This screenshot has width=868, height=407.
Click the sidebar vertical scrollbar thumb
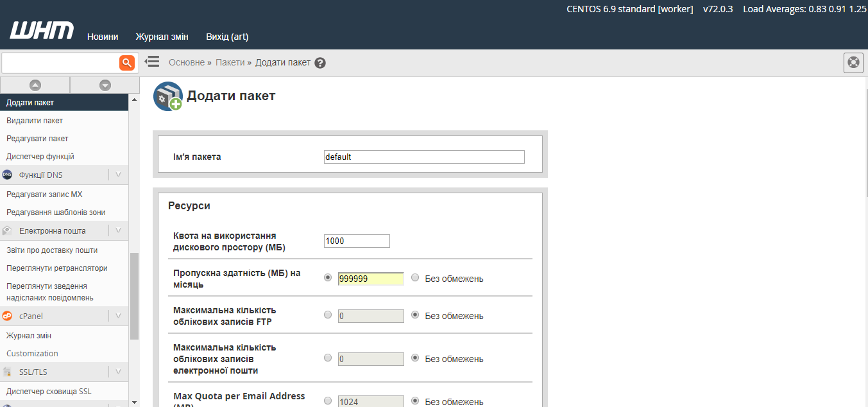[134, 295]
